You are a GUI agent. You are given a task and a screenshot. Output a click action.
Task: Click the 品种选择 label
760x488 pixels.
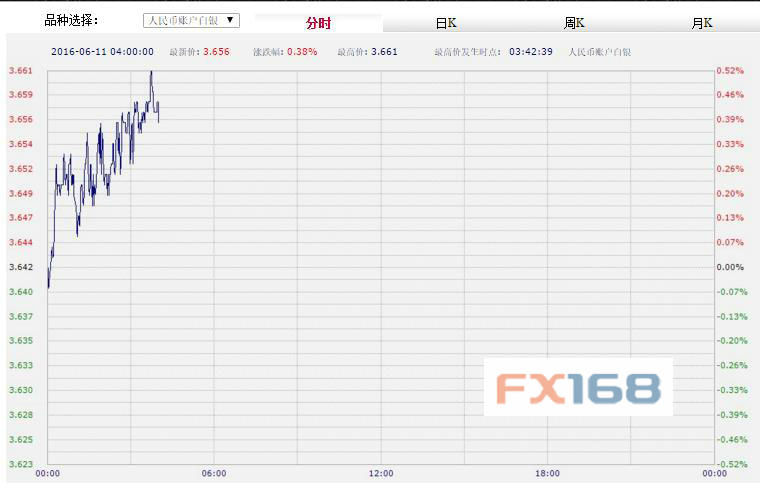[x=71, y=20]
